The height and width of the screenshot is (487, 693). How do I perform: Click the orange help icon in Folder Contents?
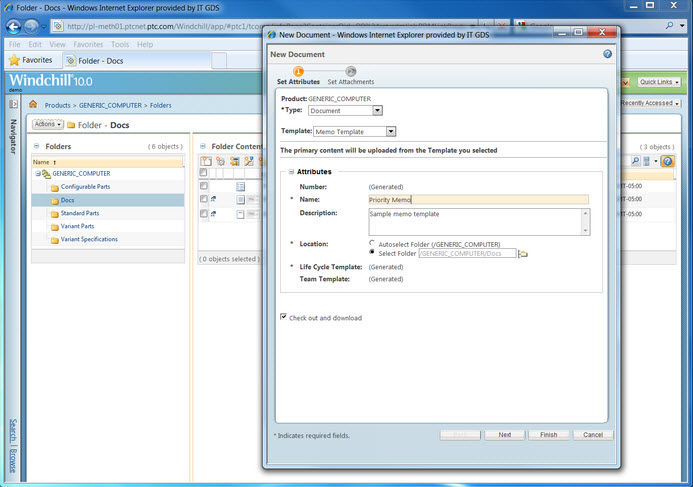(x=667, y=161)
